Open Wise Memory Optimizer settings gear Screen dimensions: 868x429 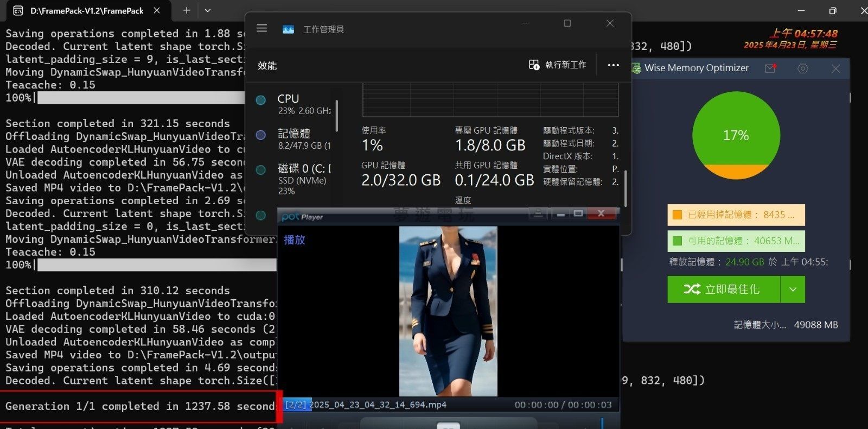802,68
